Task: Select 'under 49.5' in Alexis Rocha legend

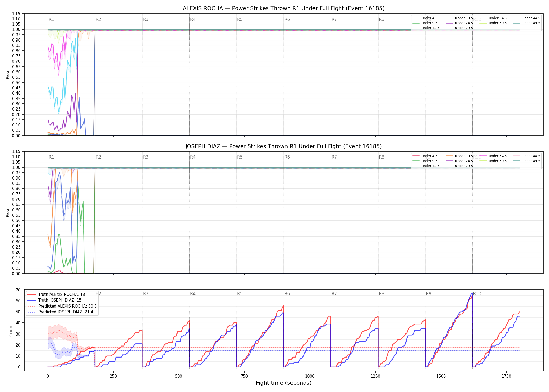Action: coord(527,23)
